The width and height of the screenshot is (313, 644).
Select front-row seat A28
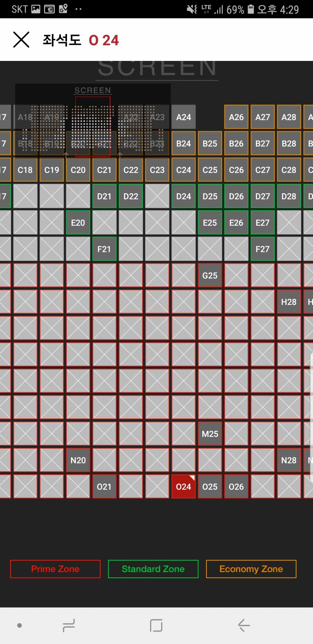[289, 117]
